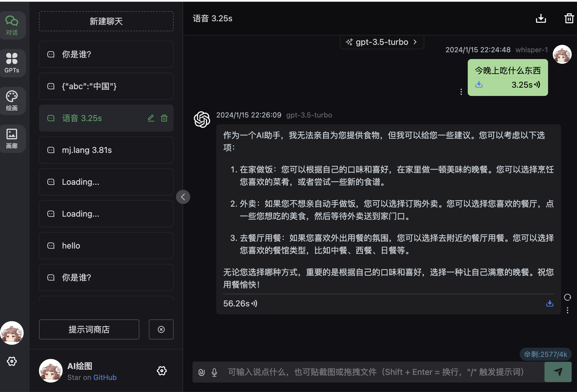Click the trash icon in the chat header
The image size is (577, 392).
coord(569,18)
